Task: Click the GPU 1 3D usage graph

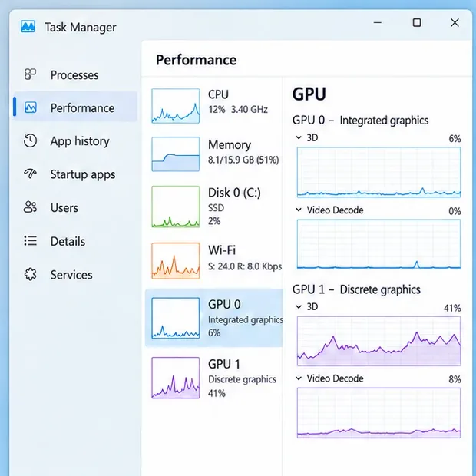Action: 378,341
